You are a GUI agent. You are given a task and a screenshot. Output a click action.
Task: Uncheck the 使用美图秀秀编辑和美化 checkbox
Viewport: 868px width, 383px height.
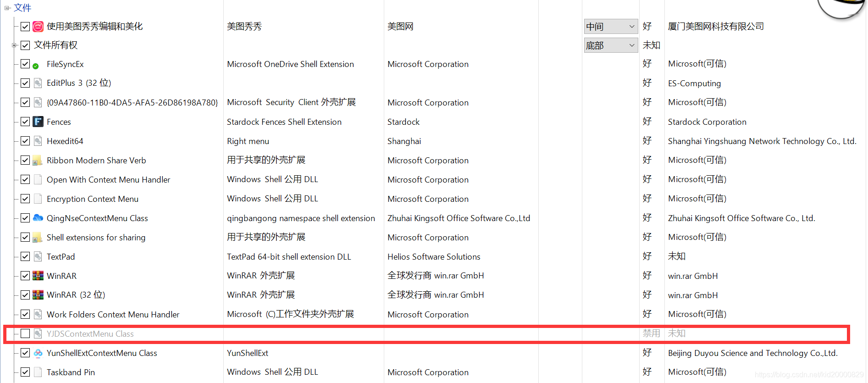25,27
